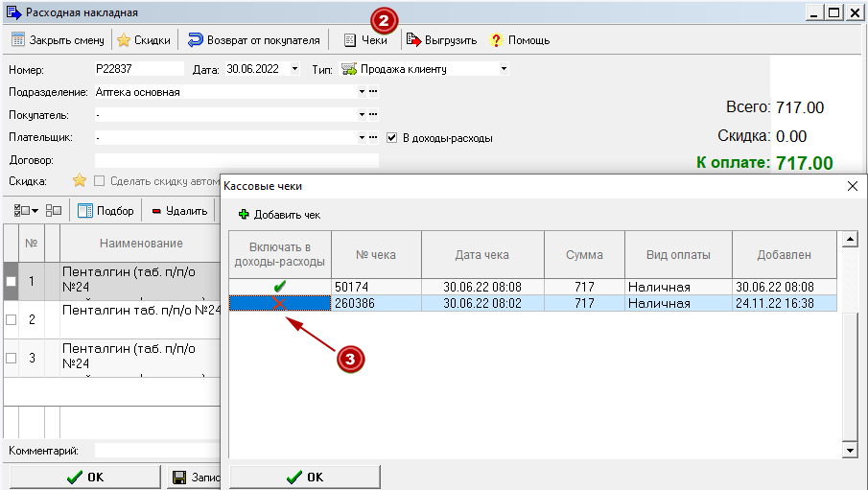This screenshot has width=868, height=490.
Task: Click the Наименование column header
Action: [x=141, y=243]
